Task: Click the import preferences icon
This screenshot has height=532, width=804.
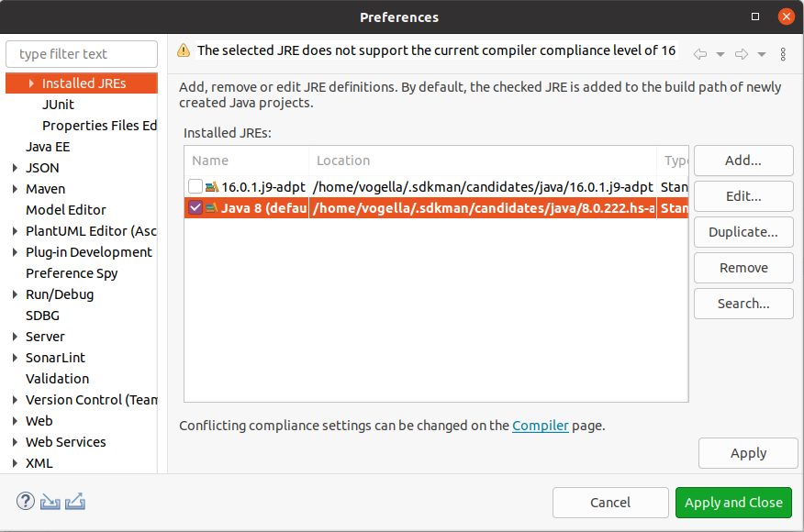Action: [x=50, y=502]
